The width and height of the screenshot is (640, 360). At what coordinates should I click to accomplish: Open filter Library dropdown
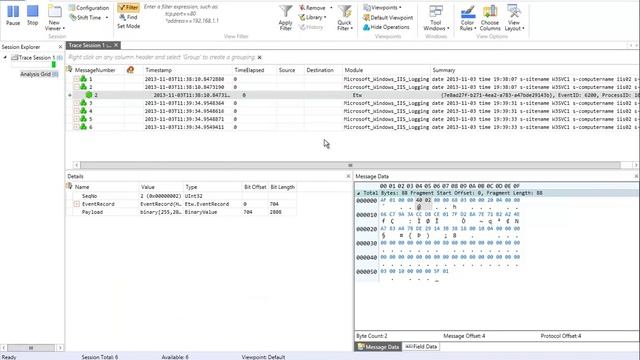(x=313, y=18)
